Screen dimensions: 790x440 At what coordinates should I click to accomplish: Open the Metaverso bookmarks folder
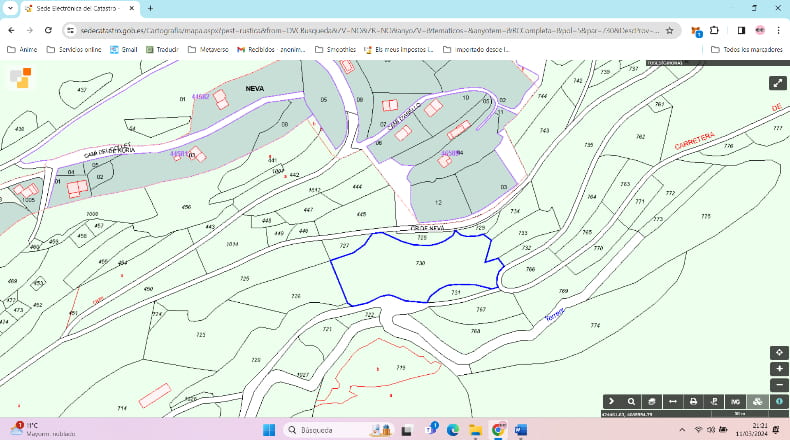click(x=208, y=49)
